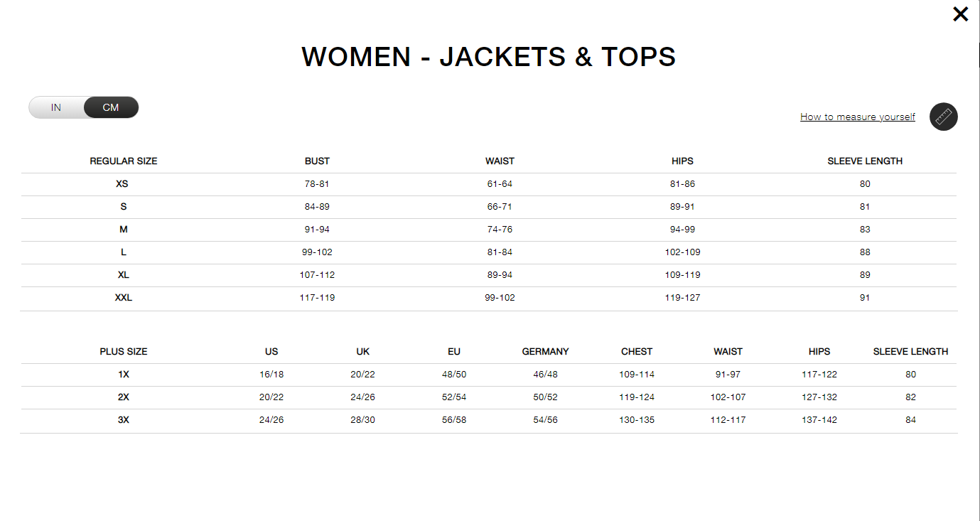
Task: Open How to measure yourself link
Action: [x=858, y=117]
